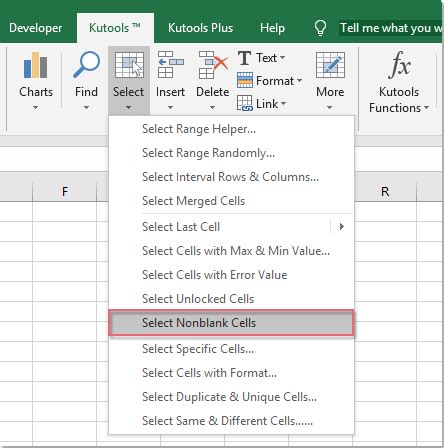Viewport: 444px width, 448px height.
Task: Open the Help tab
Action: tap(272, 28)
